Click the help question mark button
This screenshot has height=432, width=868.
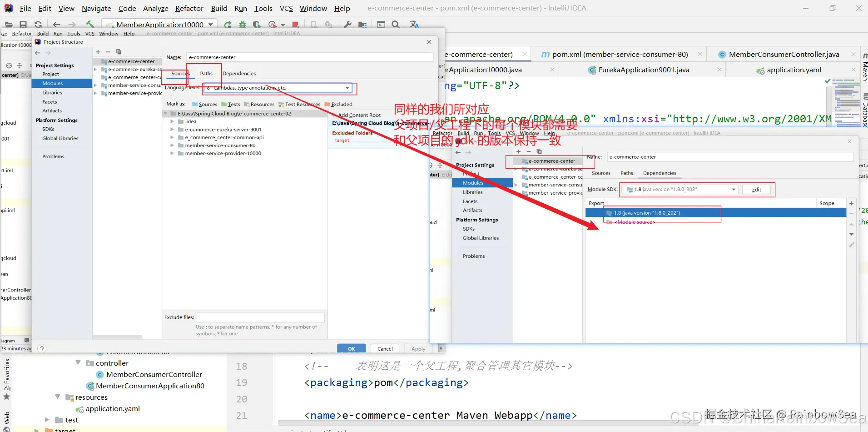click(42, 348)
